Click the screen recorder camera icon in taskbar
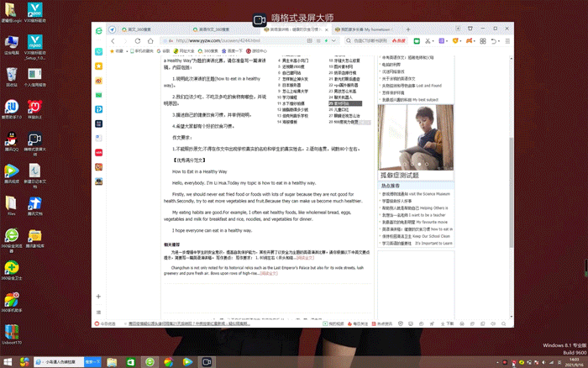Image resolution: width=588 pixels, height=368 pixels. point(206,361)
